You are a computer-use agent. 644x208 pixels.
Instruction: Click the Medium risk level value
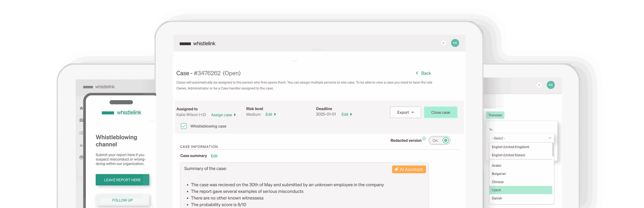click(253, 114)
